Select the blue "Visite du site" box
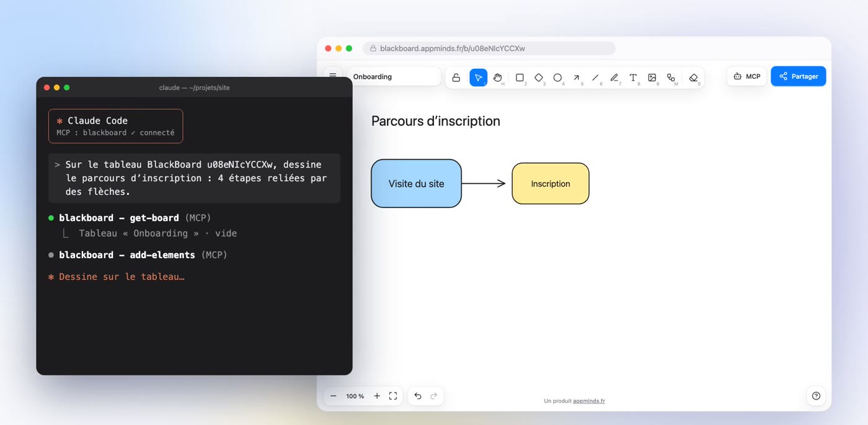 (x=416, y=184)
